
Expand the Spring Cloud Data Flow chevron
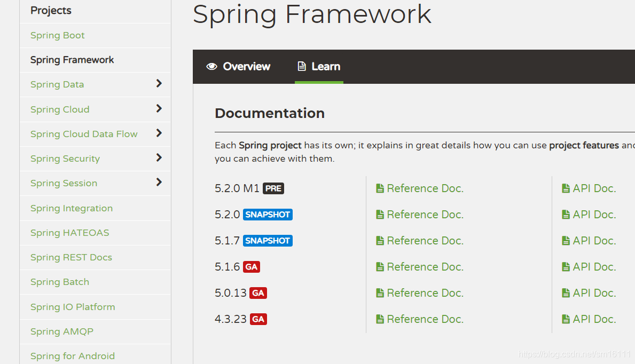(159, 133)
